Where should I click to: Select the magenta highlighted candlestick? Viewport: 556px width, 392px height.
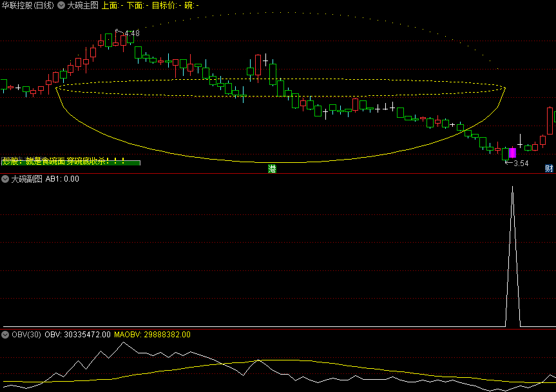click(x=512, y=153)
